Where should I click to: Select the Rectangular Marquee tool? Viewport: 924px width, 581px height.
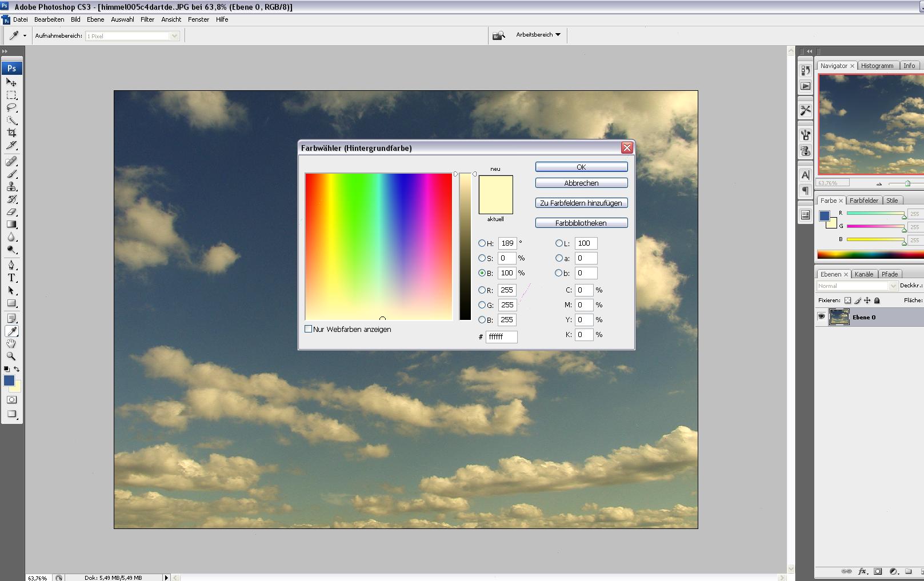tap(11, 95)
